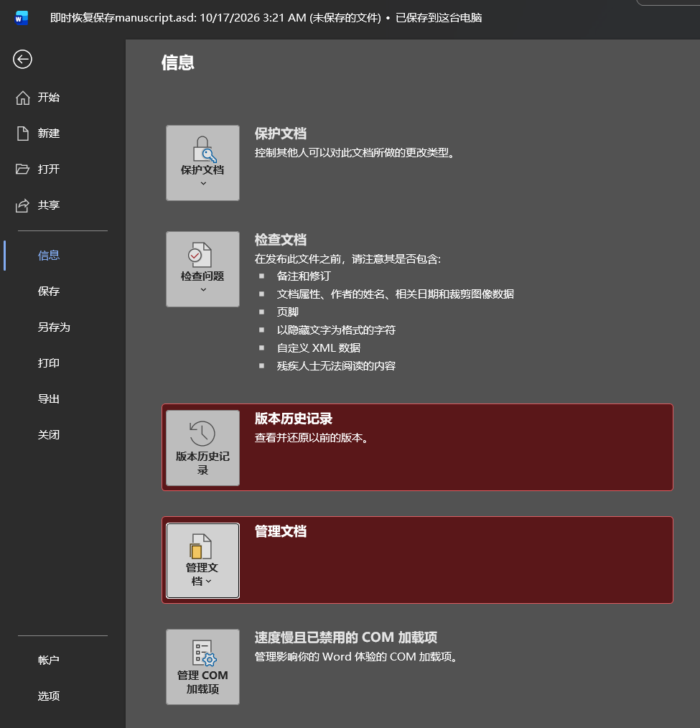
Task: Click the 自定义 XML 数据 bullet item
Action: tap(319, 348)
